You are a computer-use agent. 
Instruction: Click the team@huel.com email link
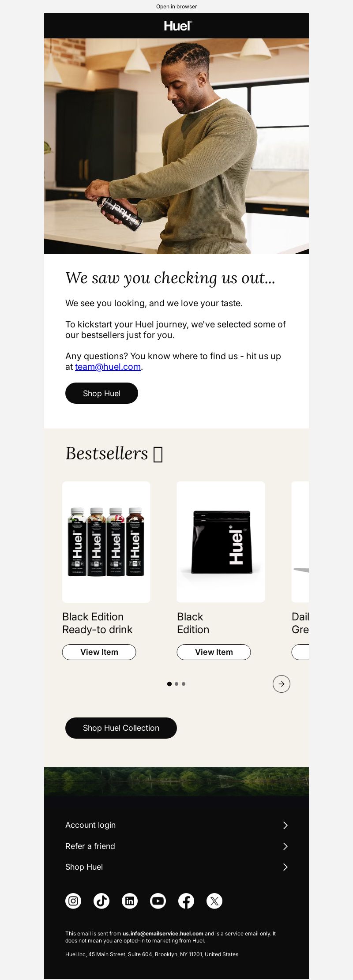click(108, 367)
